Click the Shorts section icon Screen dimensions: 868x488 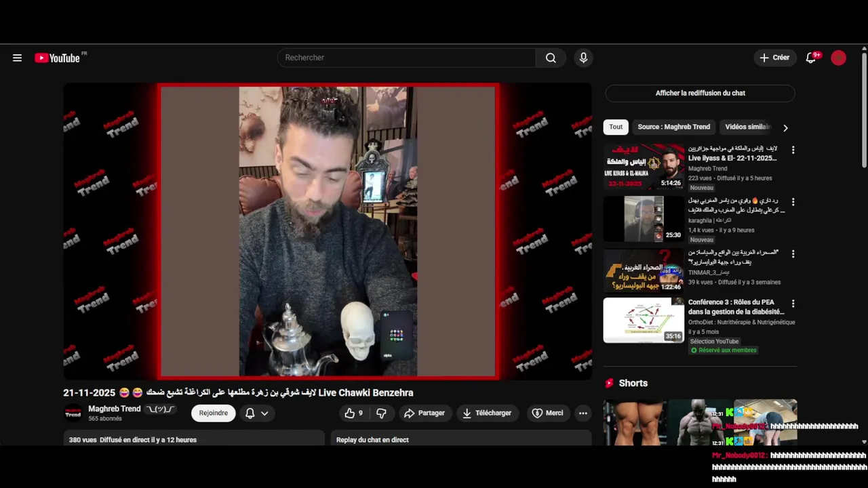pyautogui.click(x=609, y=383)
